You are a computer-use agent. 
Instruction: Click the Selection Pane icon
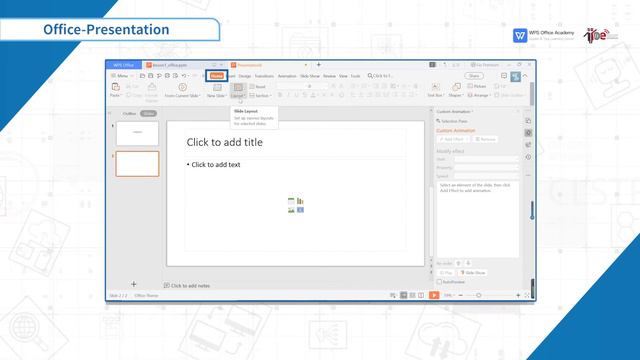click(438, 121)
